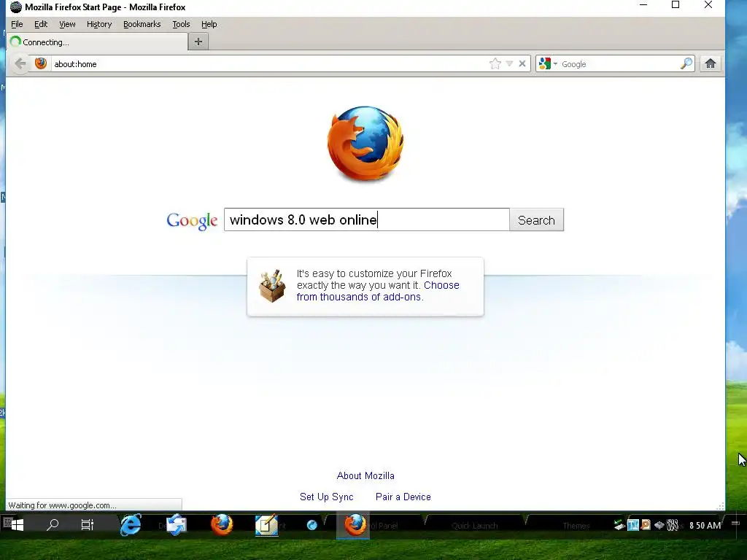Click the large Firefox logo image
This screenshot has height=560, width=747.
pyautogui.click(x=365, y=144)
